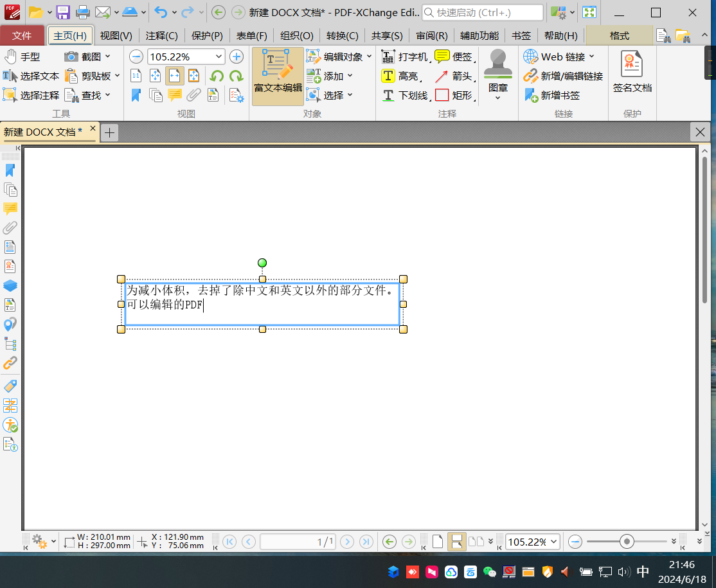Expand the 截图 snapshot dropdown
The width and height of the screenshot is (716, 588).
coord(107,57)
